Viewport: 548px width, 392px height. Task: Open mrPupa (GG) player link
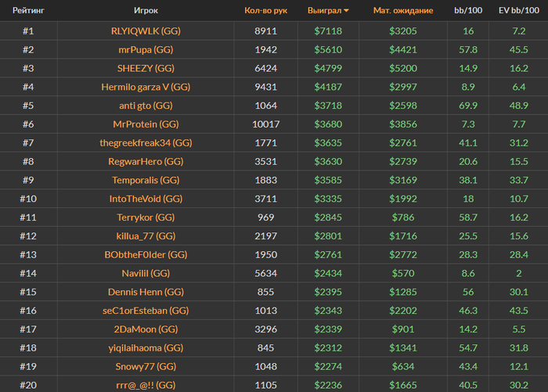coord(146,49)
